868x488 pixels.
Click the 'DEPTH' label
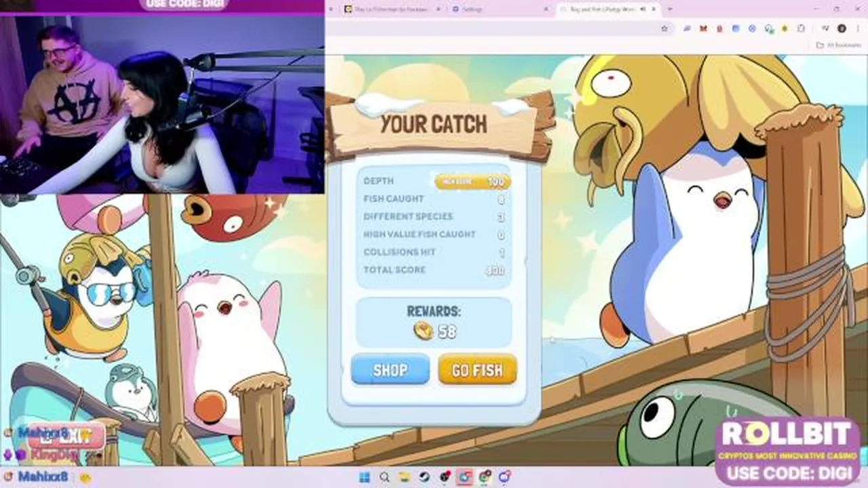[x=378, y=181]
